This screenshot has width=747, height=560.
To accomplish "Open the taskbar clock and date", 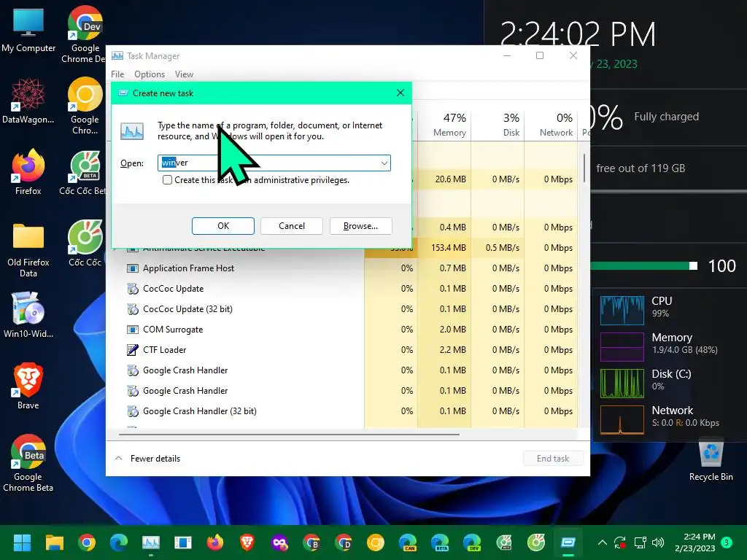I will [x=694, y=542].
